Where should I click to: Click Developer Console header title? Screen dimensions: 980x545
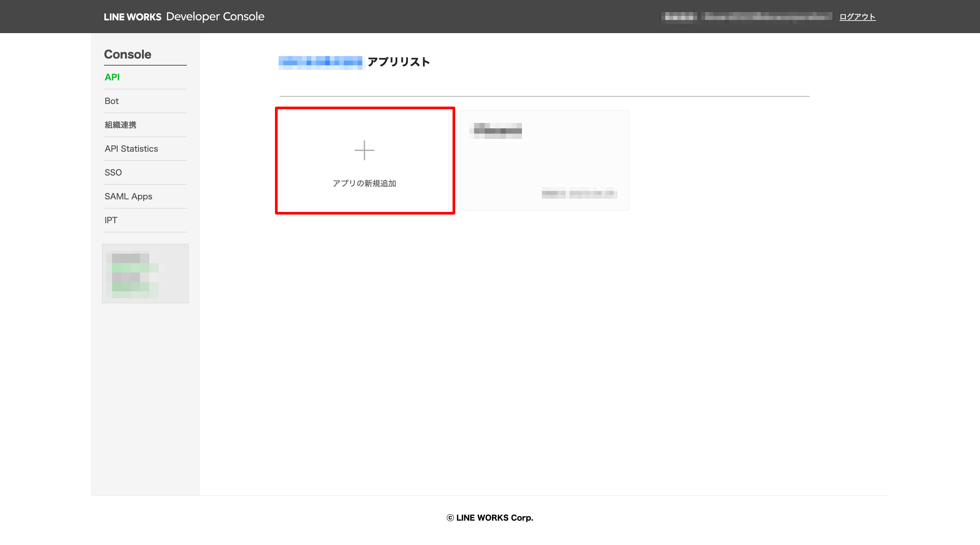coord(215,16)
